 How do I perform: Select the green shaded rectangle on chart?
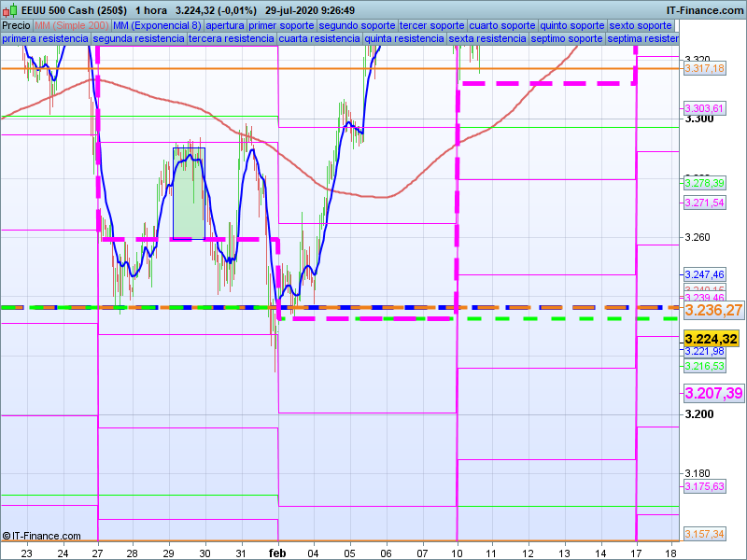[x=189, y=193]
